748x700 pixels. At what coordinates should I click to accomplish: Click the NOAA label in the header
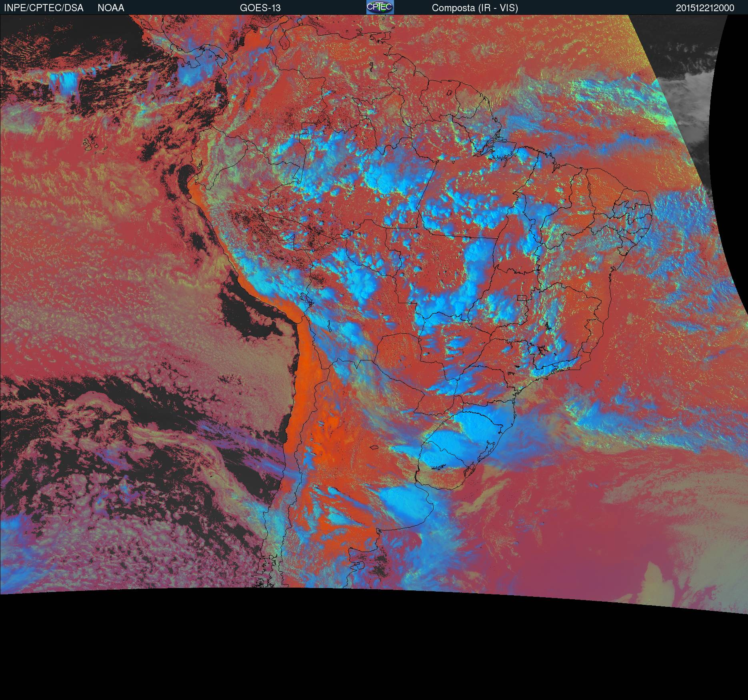(111, 8)
